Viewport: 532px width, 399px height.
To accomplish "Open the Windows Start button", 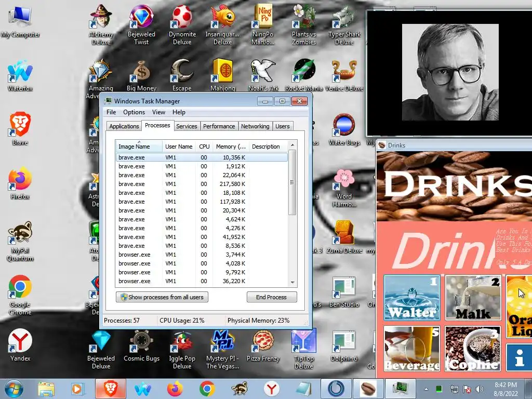I will [14, 389].
